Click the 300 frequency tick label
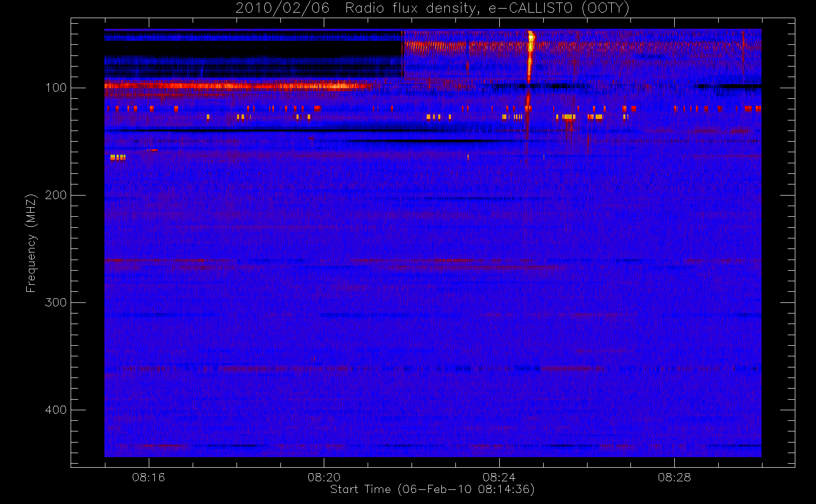Screen dimensions: 816x504 click(56, 302)
